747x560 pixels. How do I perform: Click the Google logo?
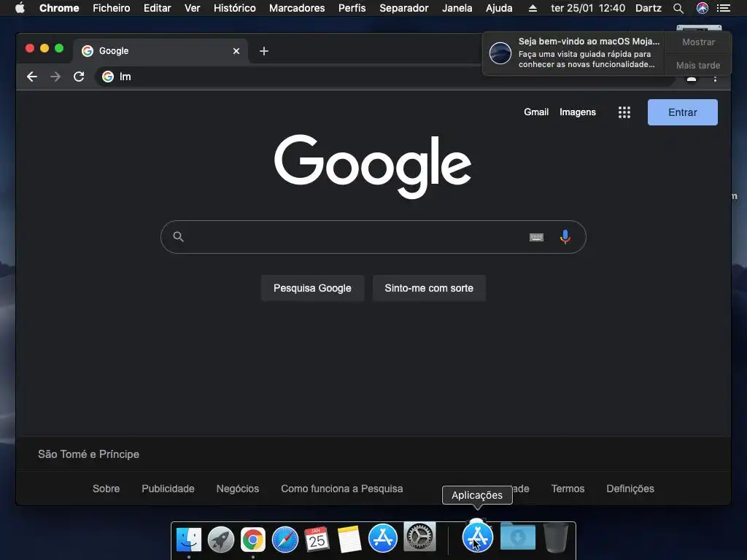(x=373, y=166)
